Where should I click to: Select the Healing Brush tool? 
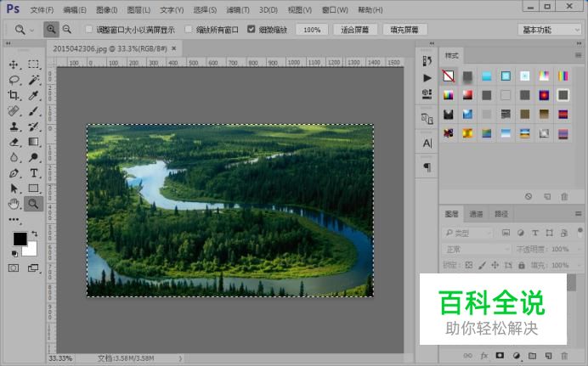[x=14, y=111]
